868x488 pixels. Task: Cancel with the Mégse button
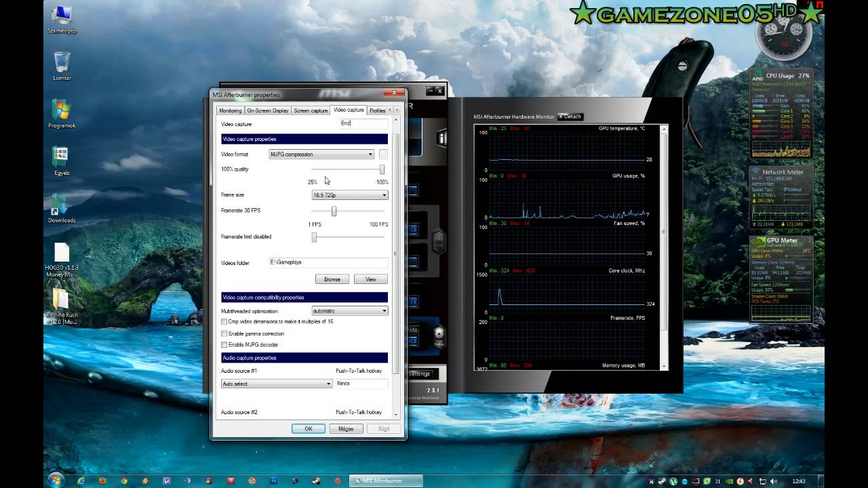[346, 429]
